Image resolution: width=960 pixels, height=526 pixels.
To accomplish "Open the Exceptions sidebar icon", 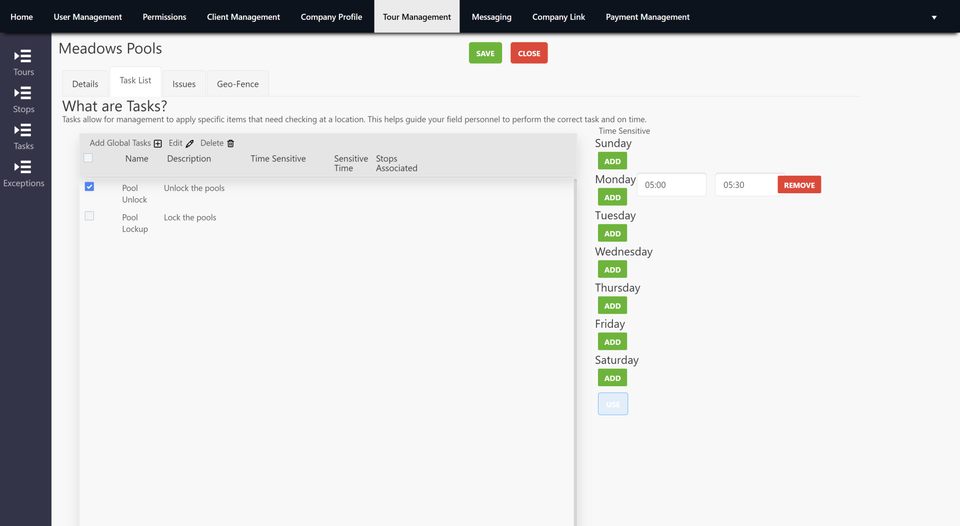I will (23, 167).
